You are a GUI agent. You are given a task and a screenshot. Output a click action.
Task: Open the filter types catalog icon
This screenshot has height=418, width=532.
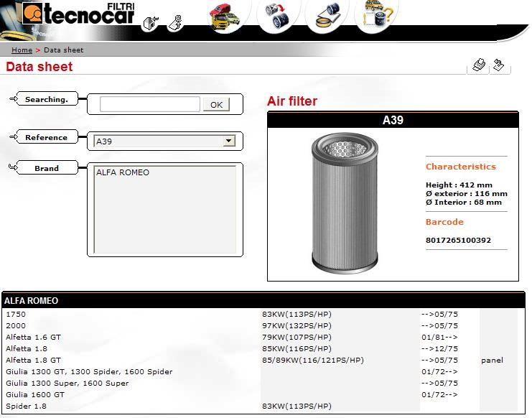point(327,16)
